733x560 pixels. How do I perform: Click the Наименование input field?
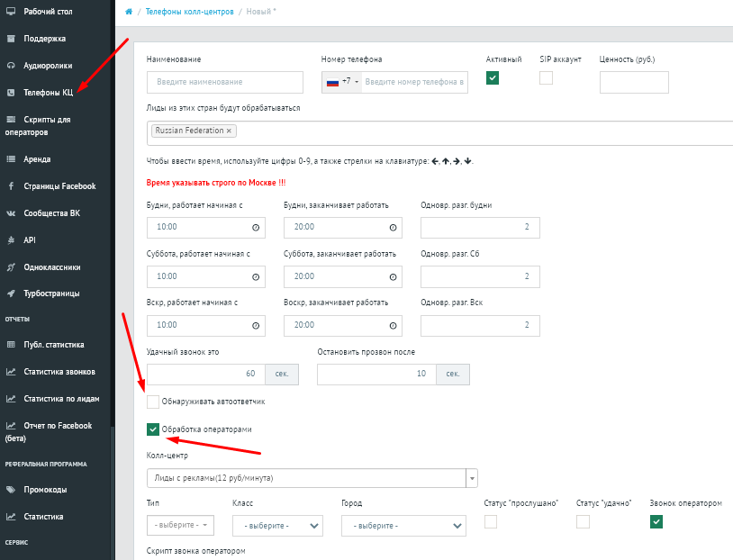[225, 83]
